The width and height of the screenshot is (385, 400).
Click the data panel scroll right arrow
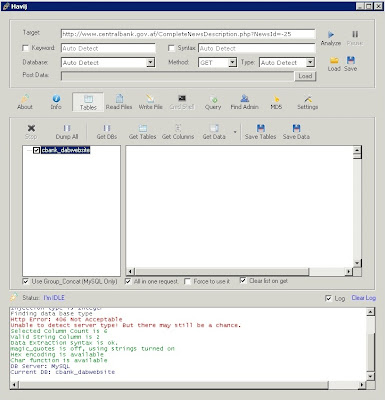[x=349, y=272]
